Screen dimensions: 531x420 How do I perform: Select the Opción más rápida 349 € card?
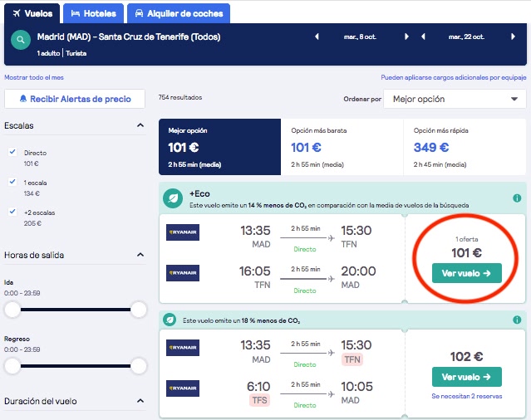(x=465, y=147)
